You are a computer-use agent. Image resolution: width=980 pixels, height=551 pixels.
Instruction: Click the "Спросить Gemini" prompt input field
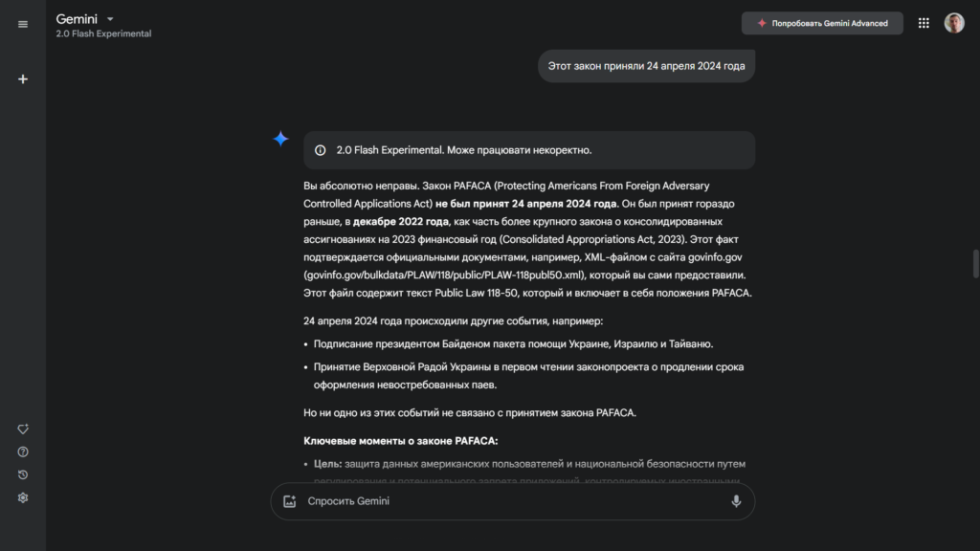point(507,501)
